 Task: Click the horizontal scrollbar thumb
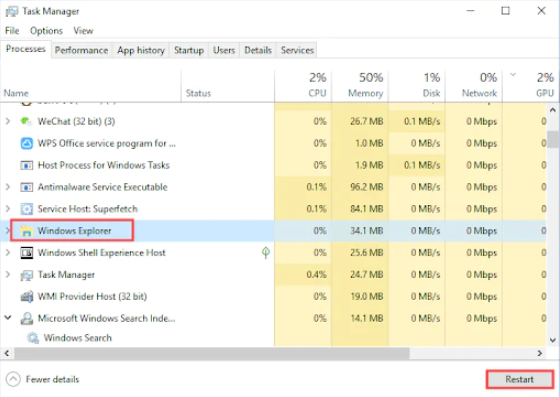(212, 353)
